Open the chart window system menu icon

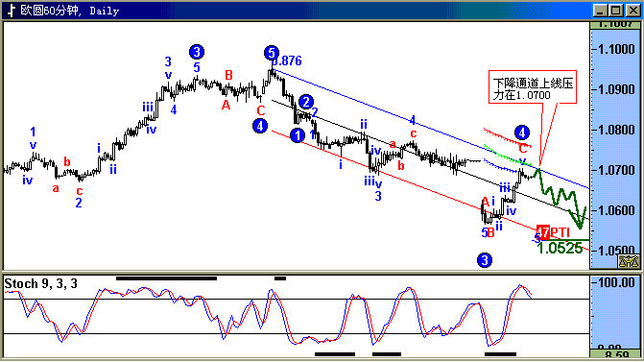12,10
